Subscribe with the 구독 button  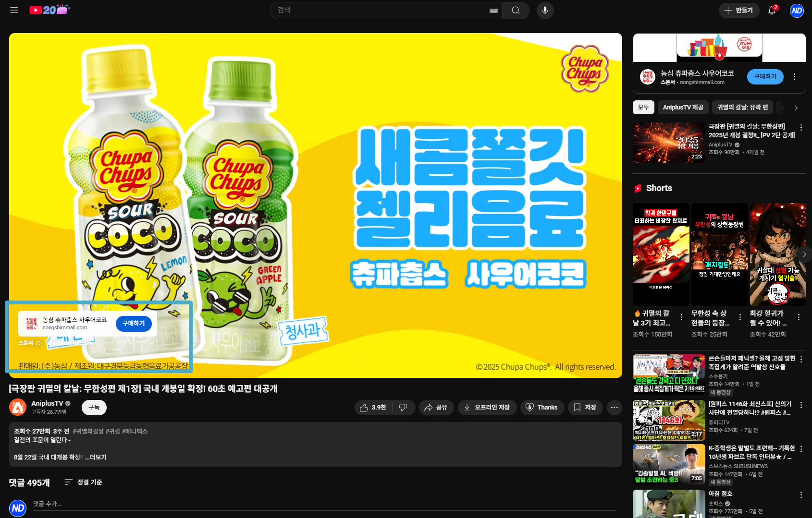pos(94,408)
